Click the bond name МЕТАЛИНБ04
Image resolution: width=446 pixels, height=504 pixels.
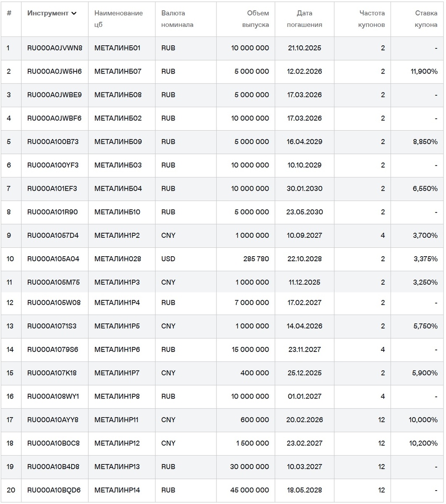pyautogui.click(x=118, y=189)
